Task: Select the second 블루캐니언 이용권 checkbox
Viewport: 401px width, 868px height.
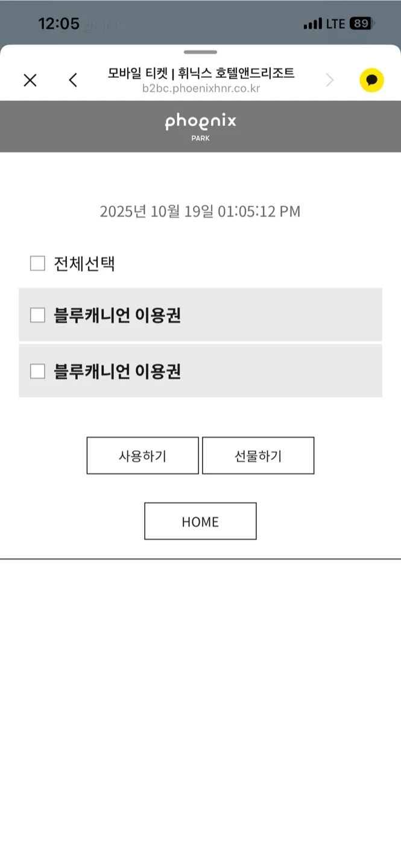Action: pos(38,371)
